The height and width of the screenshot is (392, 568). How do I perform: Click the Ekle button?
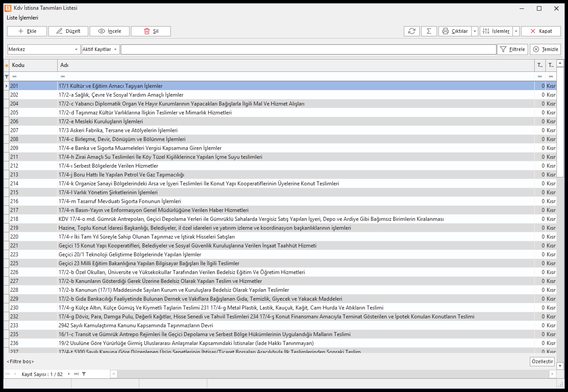28,31
